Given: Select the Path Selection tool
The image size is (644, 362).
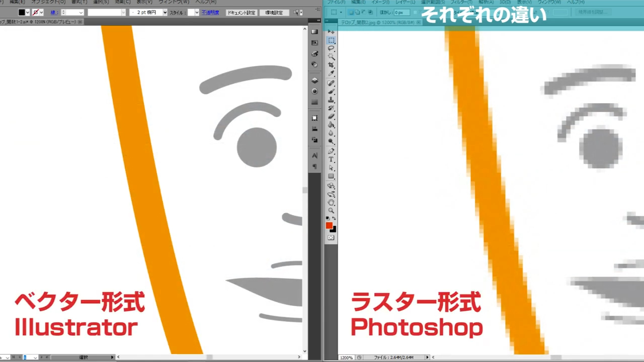Looking at the screenshot, I should [331, 168].
